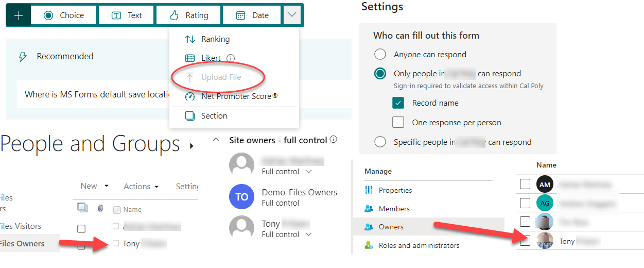This screenshot has width=644, height=268.
Task: Tick the Name column header checkbox
Action: pos(117,210)
